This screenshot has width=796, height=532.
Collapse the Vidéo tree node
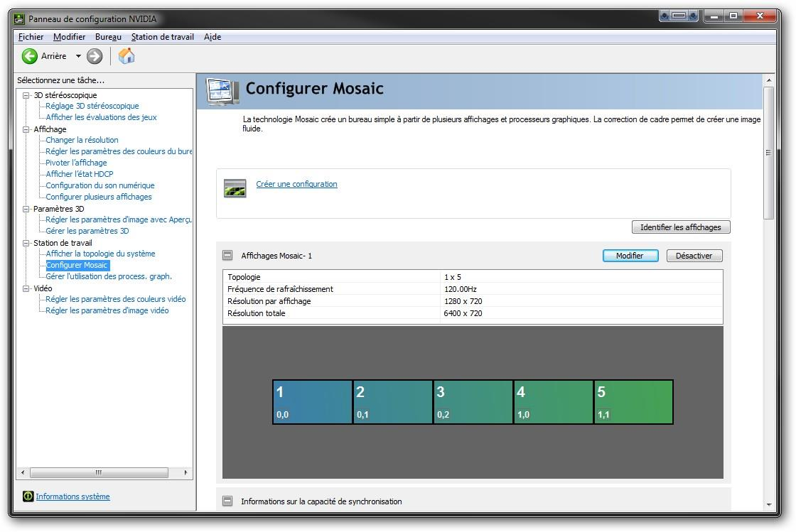tap(27, 288)
